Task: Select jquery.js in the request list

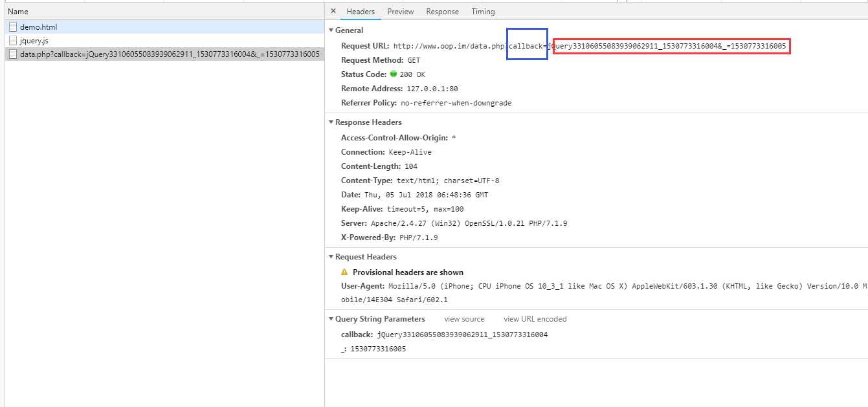Action: (165, 41)
